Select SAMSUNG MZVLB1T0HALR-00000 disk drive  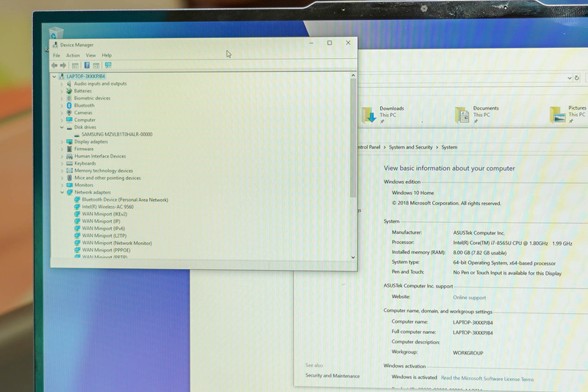pos(117,135)
